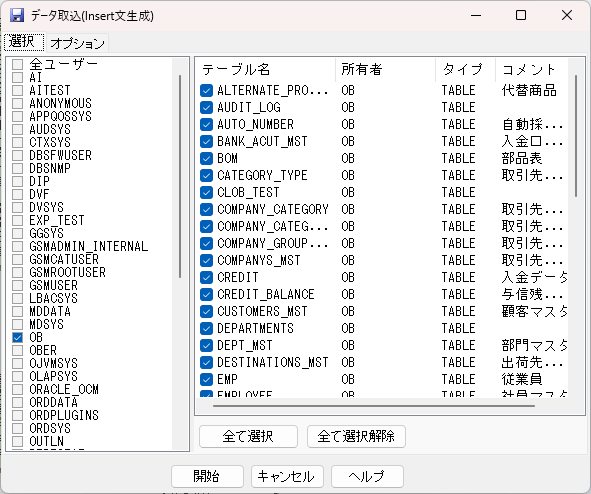Viewport: 591px width, 494px height.
Task: Switch to the オプション tab
Action: [77, 43]
